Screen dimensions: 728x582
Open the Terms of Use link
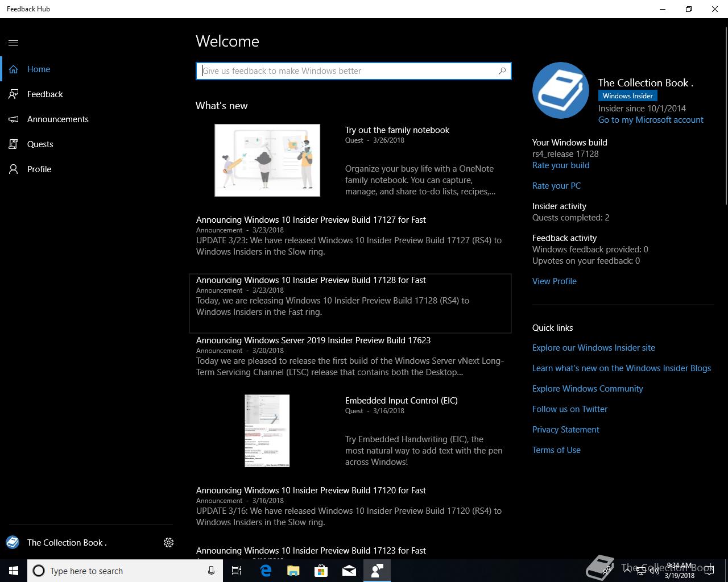556,450
